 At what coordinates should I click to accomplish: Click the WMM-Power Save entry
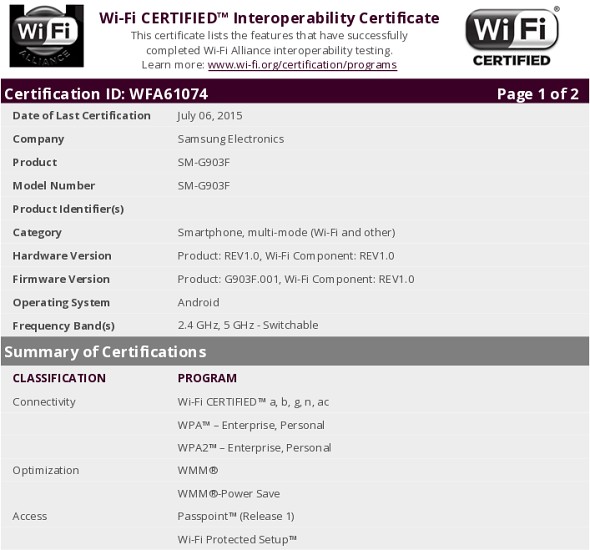(229, 494)
